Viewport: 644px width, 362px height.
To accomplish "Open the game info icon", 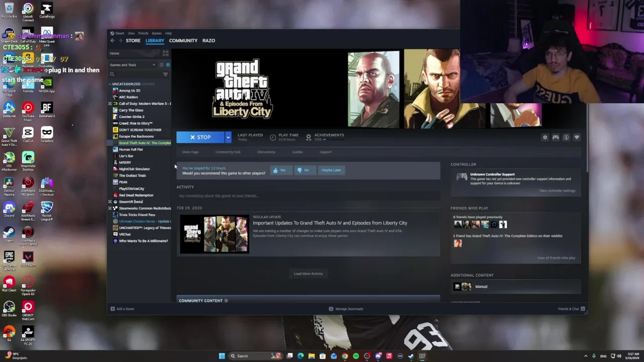I will (566, 137).
